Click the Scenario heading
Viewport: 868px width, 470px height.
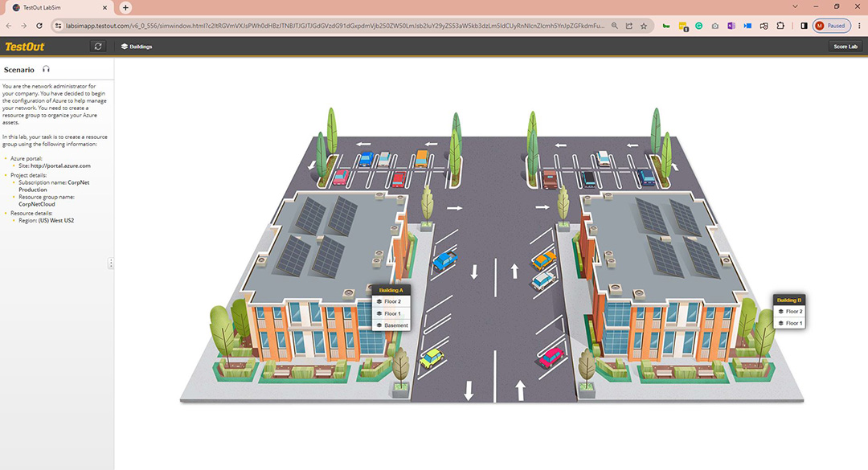click(x=18, y=70)
